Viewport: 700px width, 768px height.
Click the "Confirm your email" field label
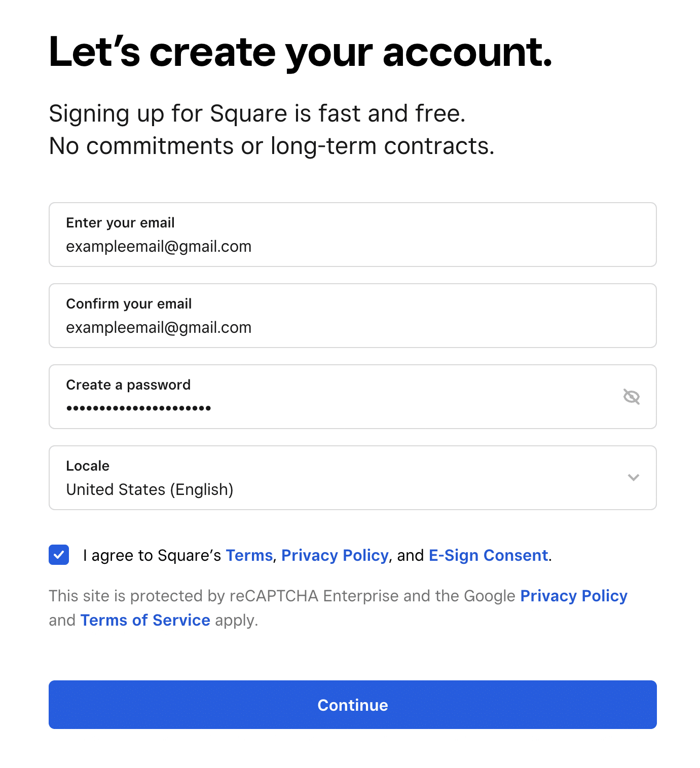click(x=129, y=304)
